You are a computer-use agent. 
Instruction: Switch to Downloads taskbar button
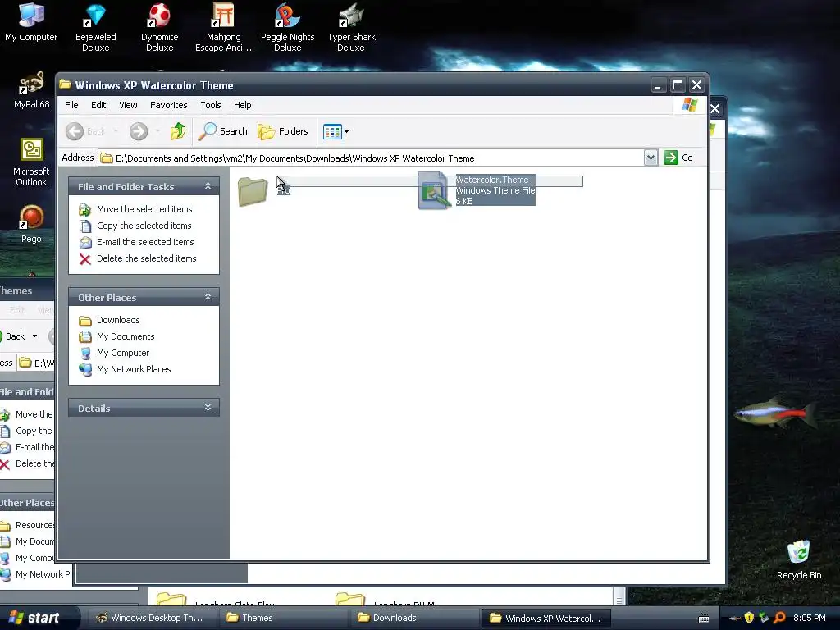click(x=413, y=618)
